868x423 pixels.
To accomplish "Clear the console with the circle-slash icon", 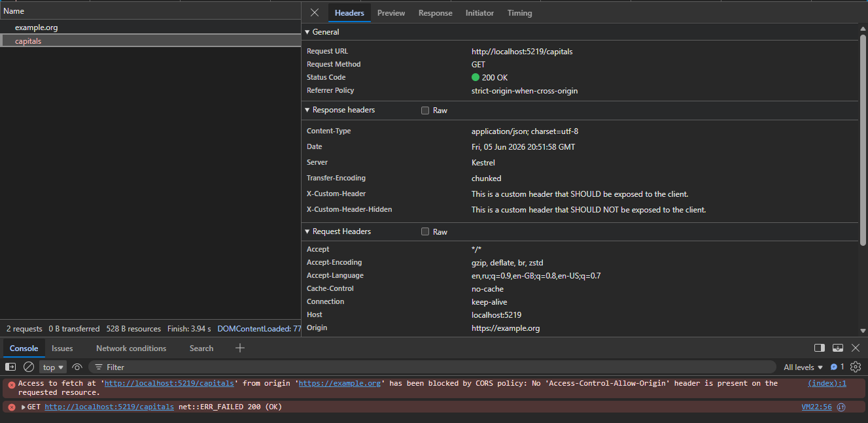I will click(29, 367).
